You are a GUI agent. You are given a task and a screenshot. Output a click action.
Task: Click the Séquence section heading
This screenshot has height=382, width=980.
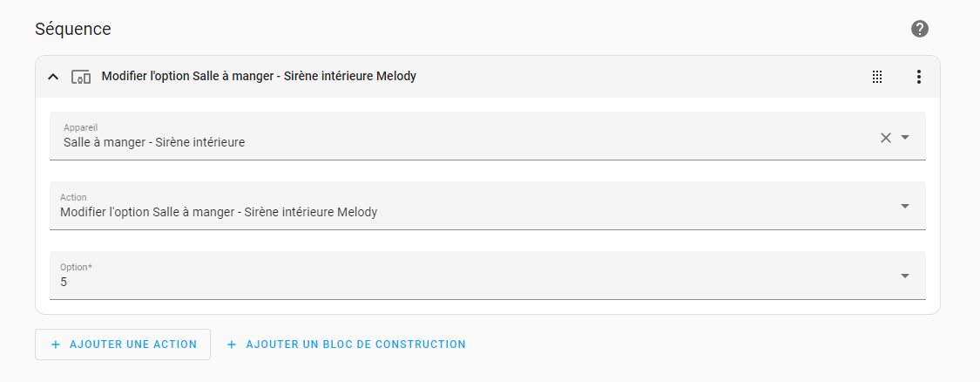73,29
